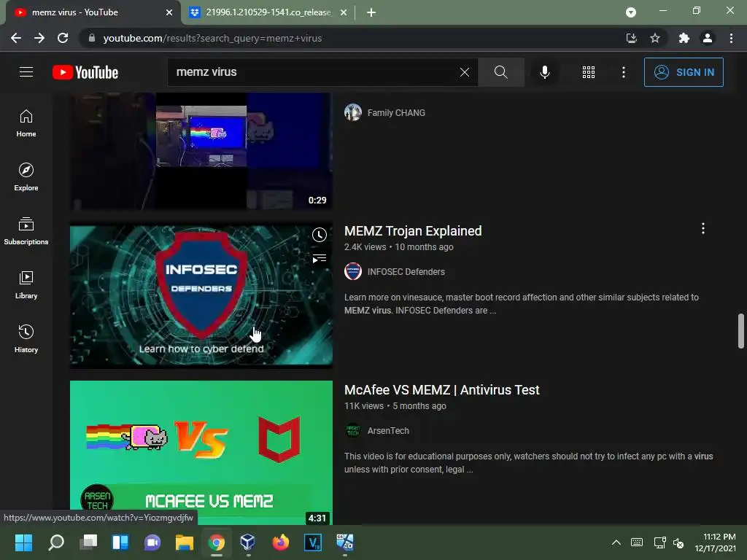
Task: Close the 21996.1.210529-1541.co_release tab
Action: click(x=344, y=12)
